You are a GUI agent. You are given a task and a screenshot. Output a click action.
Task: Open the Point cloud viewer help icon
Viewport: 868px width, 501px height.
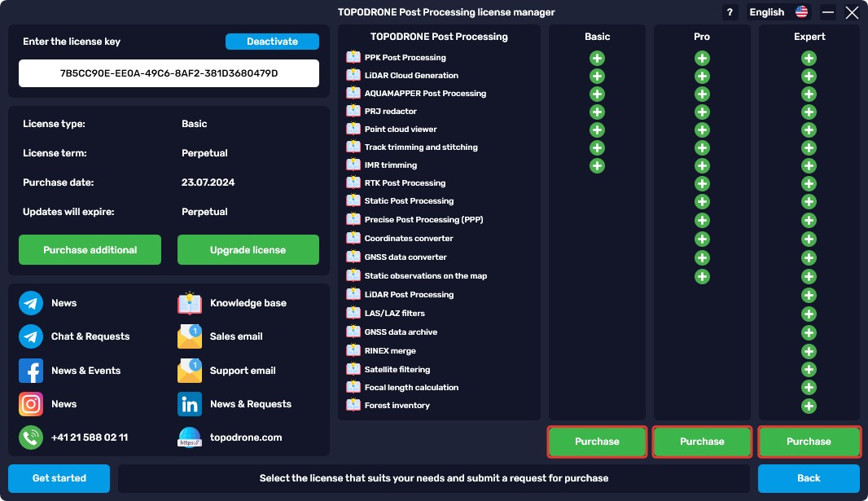pyautogui.click(x=353, y=129)
